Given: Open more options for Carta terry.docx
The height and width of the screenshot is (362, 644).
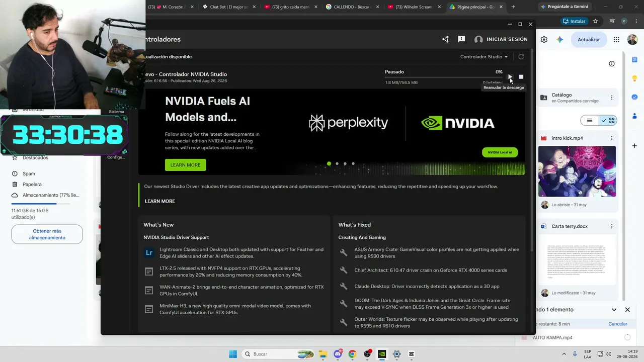Looking at the screenshot, I should click(612, 226).
